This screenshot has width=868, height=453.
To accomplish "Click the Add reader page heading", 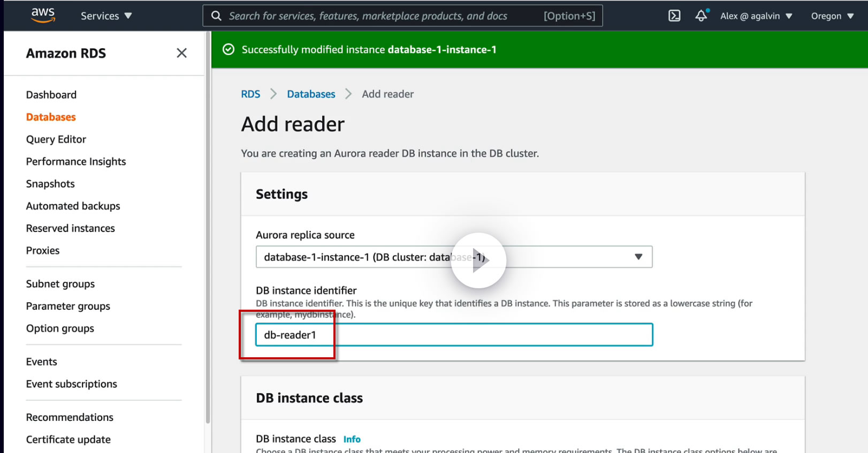I will point(293,124).
